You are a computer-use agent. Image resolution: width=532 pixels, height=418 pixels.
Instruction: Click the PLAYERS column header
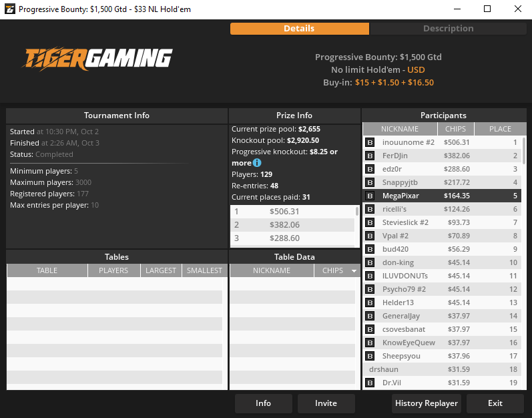(x=113, y=270)
